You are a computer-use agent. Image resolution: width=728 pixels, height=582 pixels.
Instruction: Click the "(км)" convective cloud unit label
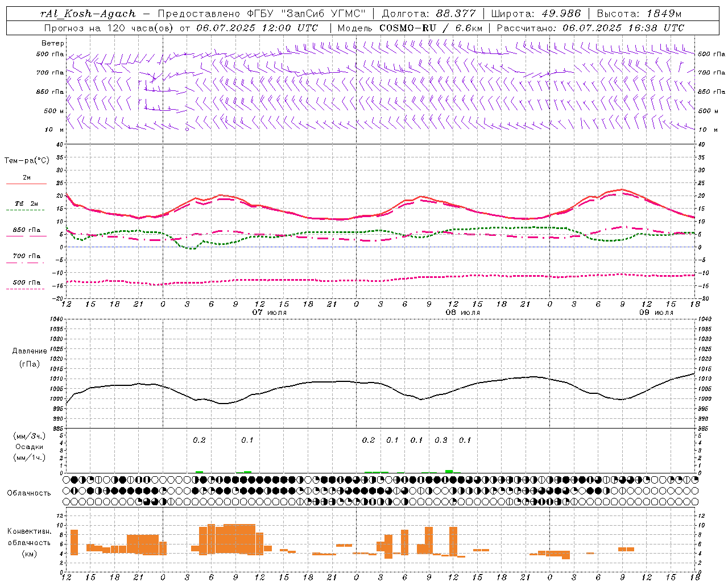tap(30, 554)
